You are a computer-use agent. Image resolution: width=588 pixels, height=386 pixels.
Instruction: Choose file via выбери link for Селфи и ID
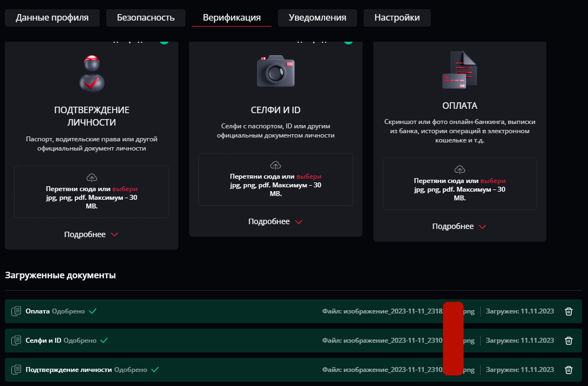coord(309,176)
